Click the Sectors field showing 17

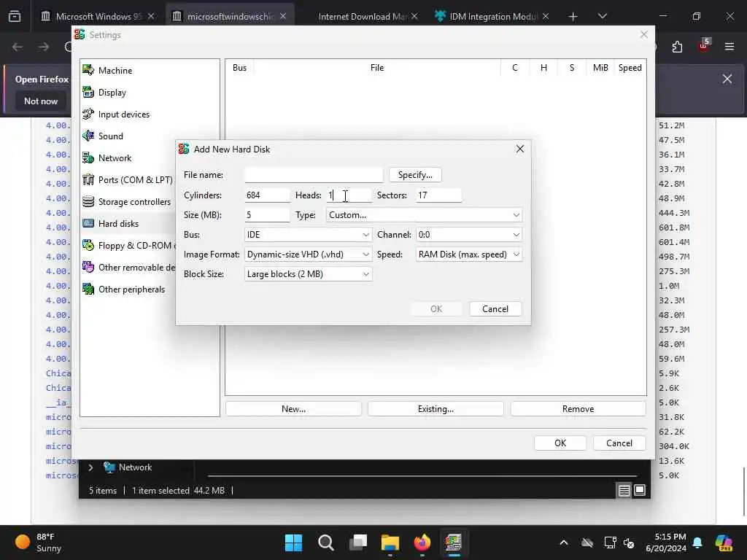[x=438, y=195]
